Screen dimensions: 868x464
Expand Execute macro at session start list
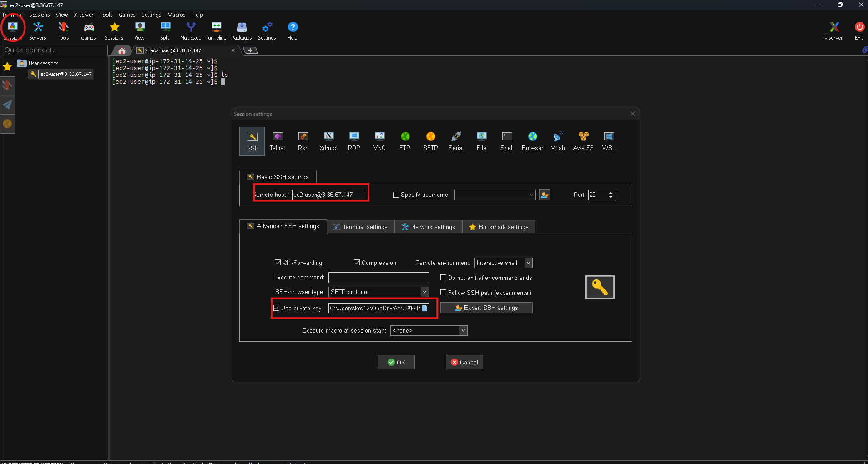pos(463,330)
